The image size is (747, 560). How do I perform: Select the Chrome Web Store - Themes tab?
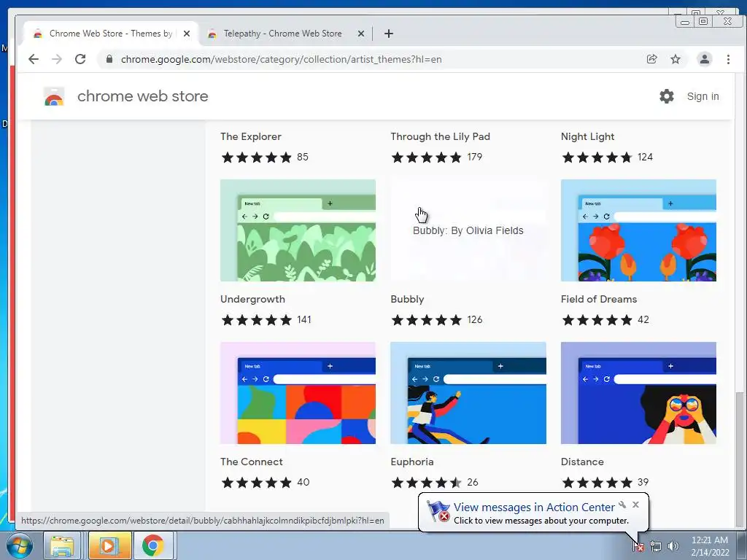(x=111, y=34)
